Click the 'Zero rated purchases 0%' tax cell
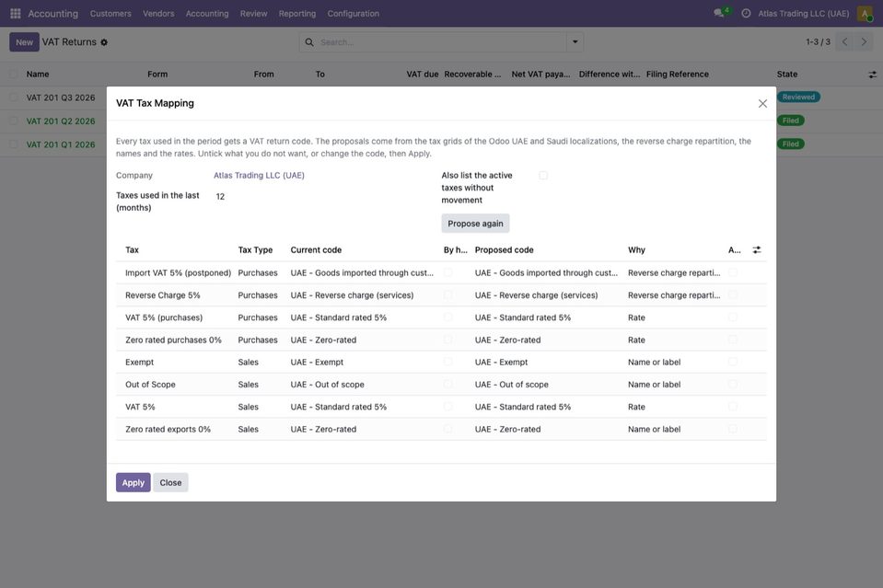Image resolution: width=883 pixels, height=588 pixels. click(173, 340)
